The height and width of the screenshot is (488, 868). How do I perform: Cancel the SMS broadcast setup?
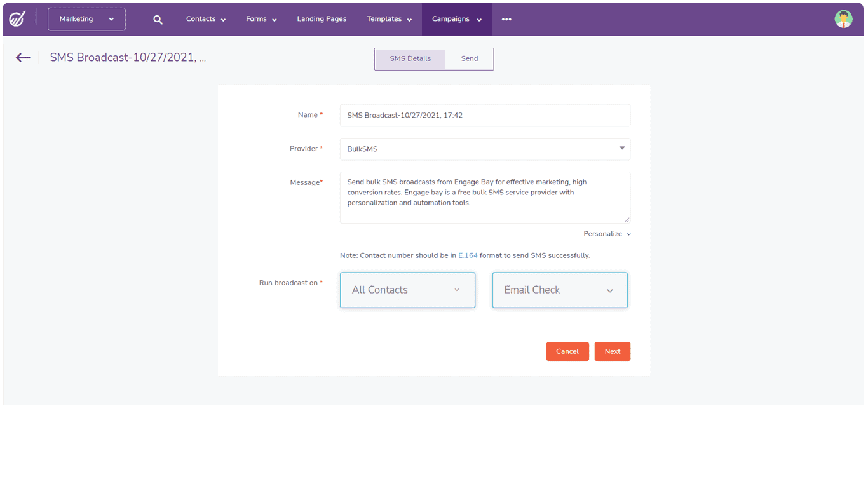click(x=567, y=351)
